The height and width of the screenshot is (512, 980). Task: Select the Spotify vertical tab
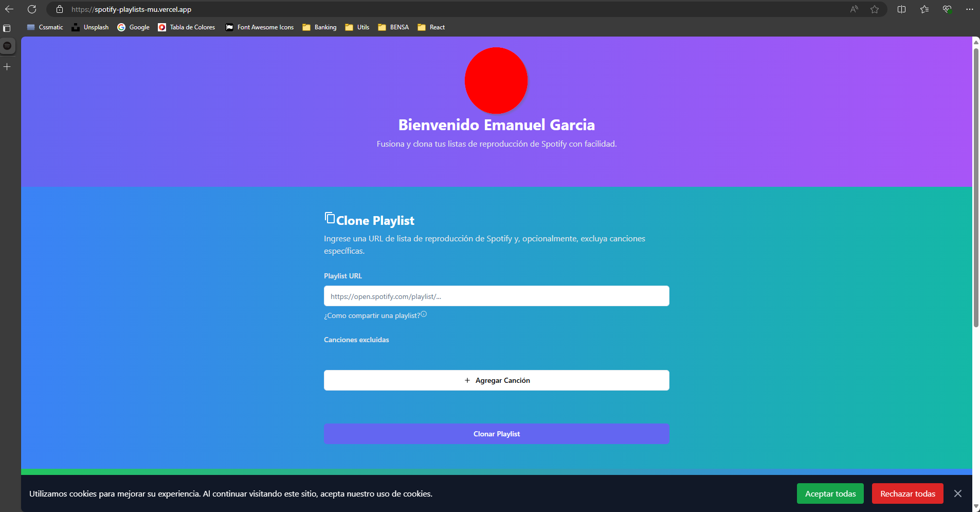tap(7, 46)
